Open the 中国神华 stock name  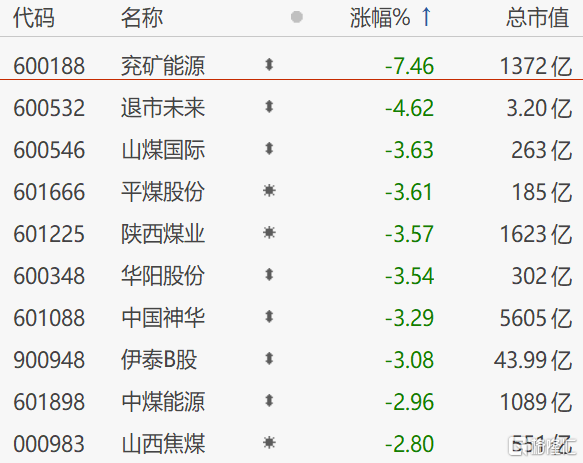tap(163, 318)
